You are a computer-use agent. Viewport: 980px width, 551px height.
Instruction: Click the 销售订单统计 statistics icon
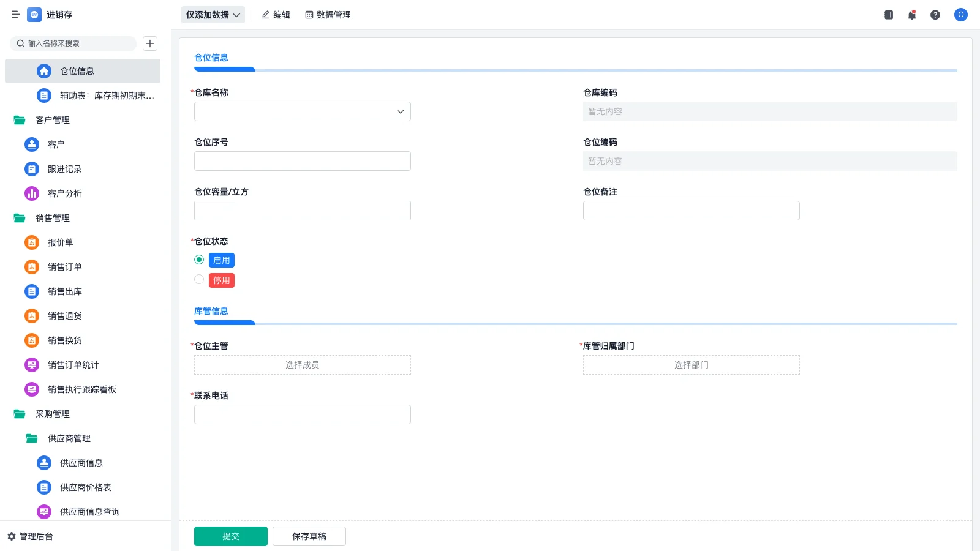pyautogui.click(x=31, y=365)
